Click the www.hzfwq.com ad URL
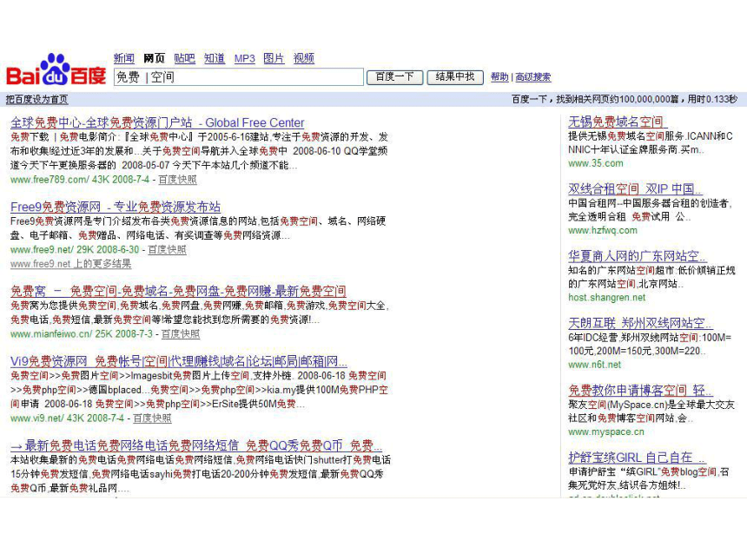 (x=603, y=230)
